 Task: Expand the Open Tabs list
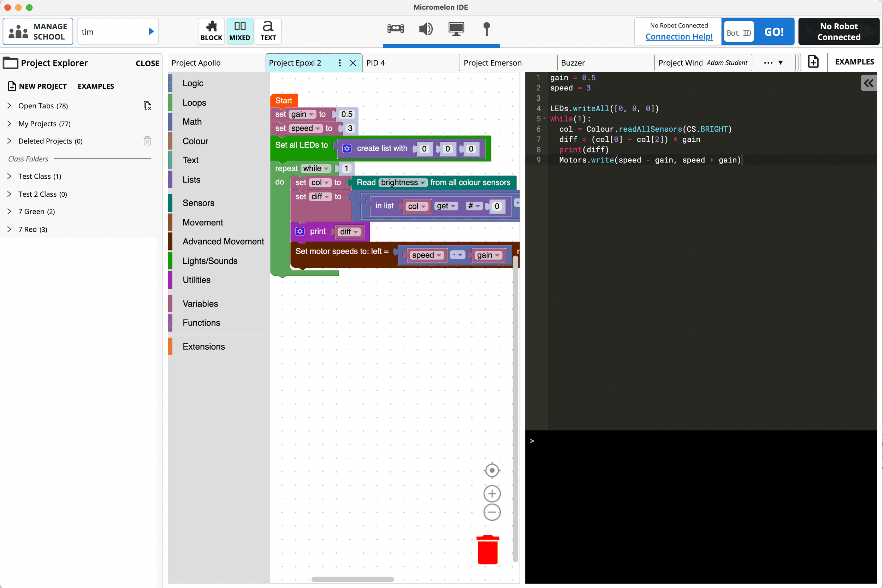coord(10,106)
